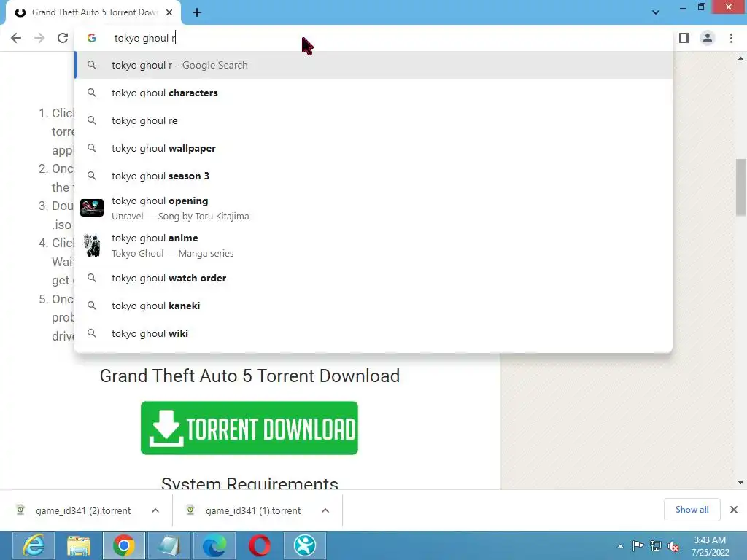Open the teal figure app in taskbar

(x=305, y=545)
